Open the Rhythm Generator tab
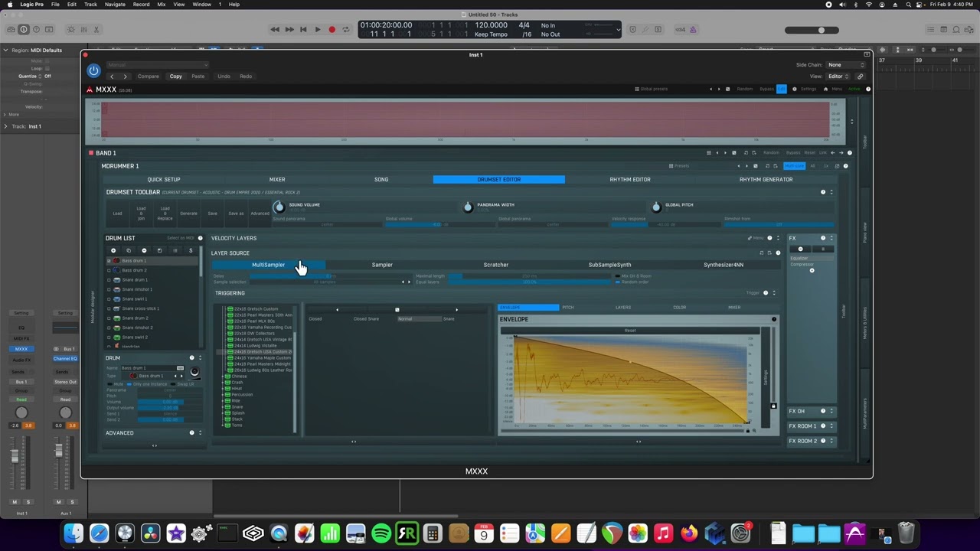Screen dimensions: 980x551 (766, 180)
